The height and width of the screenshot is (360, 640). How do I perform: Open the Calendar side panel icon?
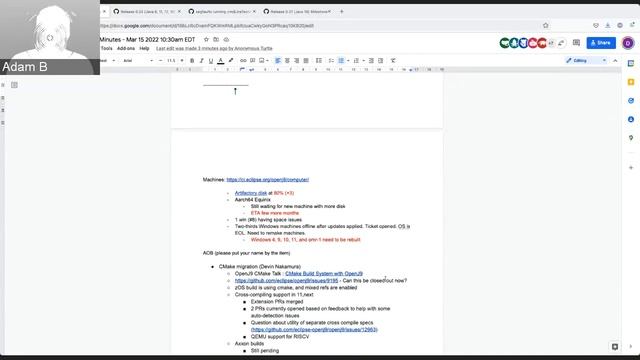(x=631, y=64)
